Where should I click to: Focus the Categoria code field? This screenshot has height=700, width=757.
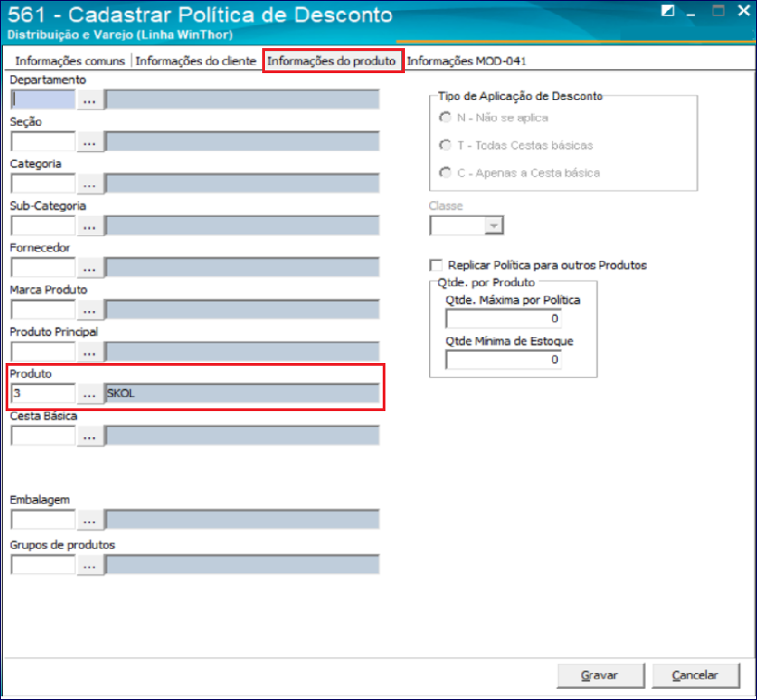(43, 184)
